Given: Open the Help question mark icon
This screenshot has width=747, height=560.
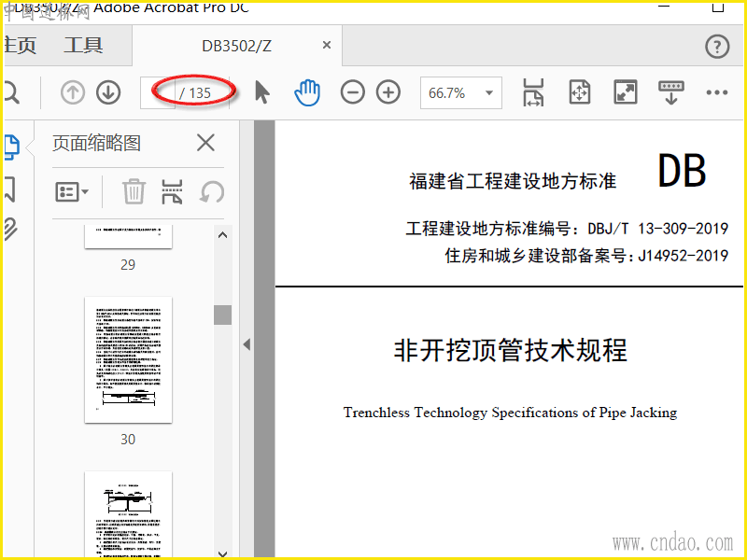Looking at the screenshot, I should (x=717, y=47).
